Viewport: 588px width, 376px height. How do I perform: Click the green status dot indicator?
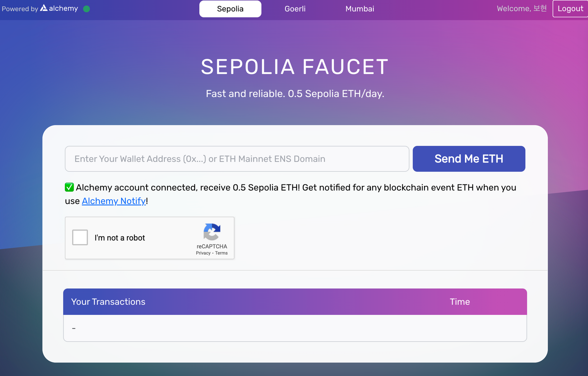tap(87, 9)
